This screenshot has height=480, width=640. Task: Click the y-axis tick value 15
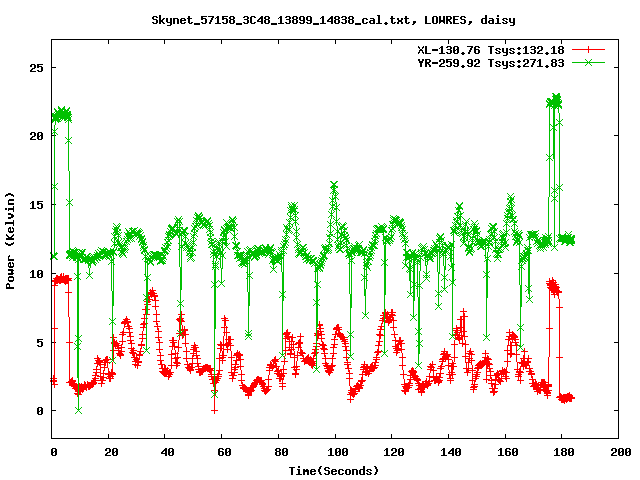click(x=36, y=205)
